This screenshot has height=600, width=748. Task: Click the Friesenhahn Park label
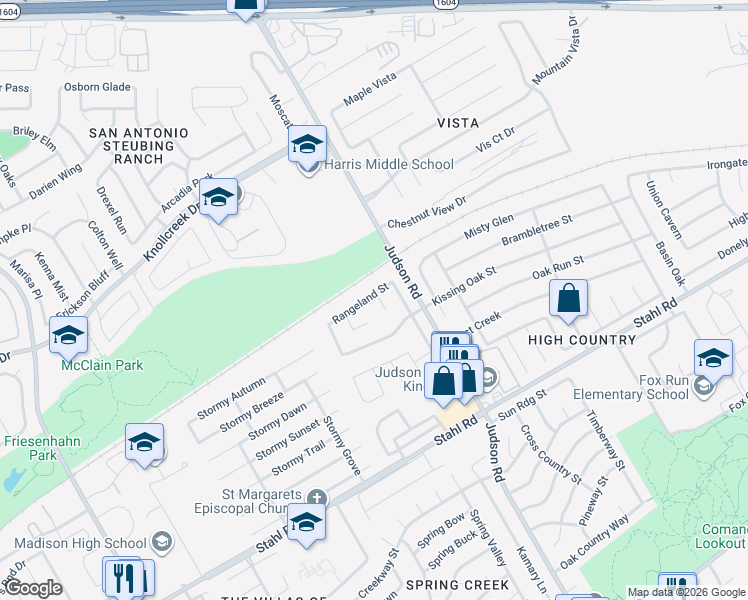[x=42, y=448]
